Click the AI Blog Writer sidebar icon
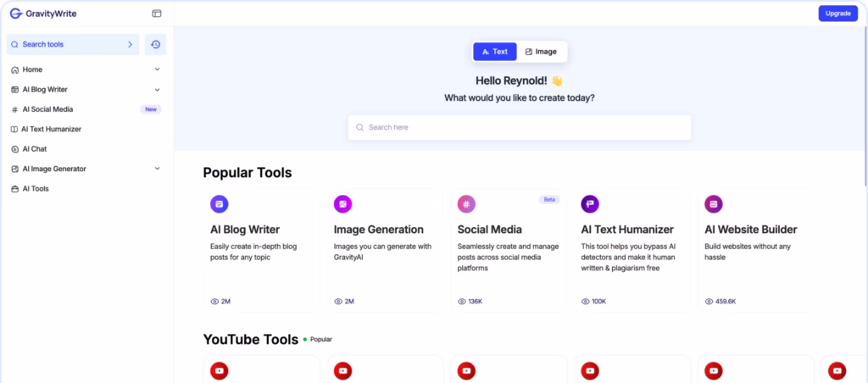The image size is (868, 383). (x=15, y=90)
